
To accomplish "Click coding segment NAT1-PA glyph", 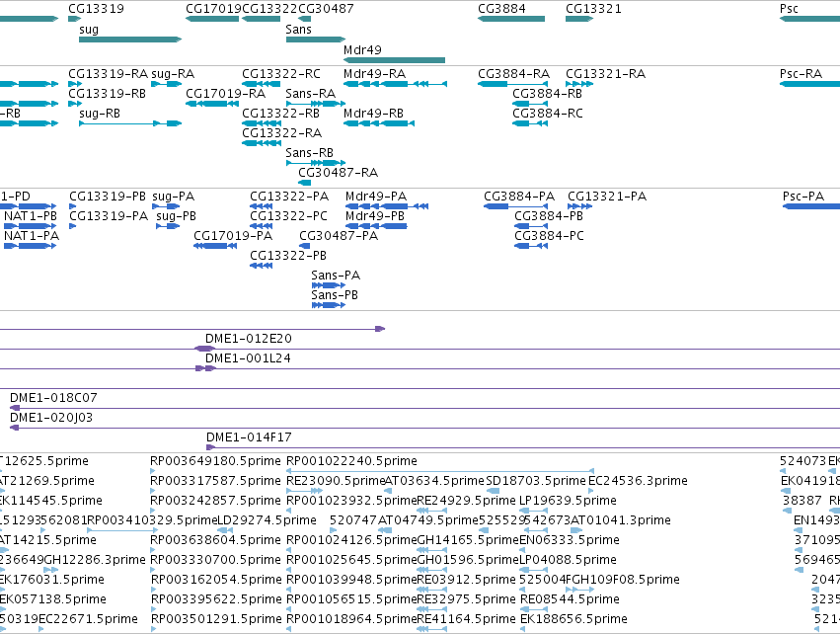I will point(30,246).
